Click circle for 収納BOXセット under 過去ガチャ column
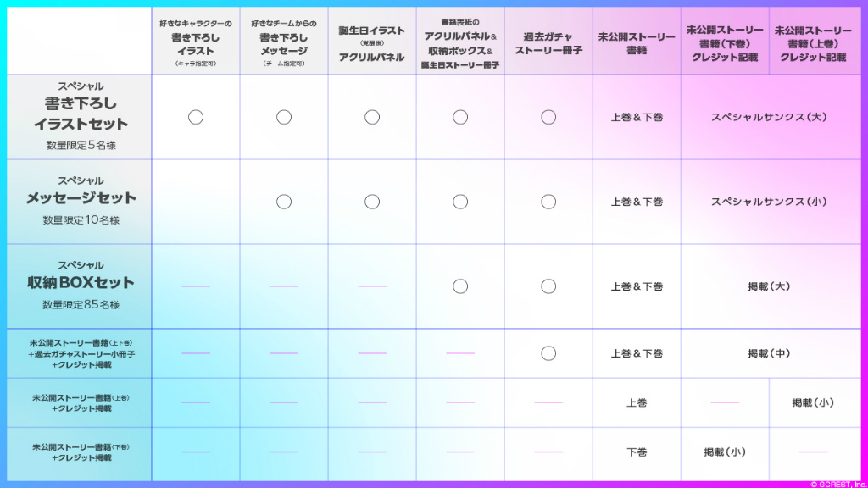This screenshot has height=488, width=868. [x=548, y=286]
